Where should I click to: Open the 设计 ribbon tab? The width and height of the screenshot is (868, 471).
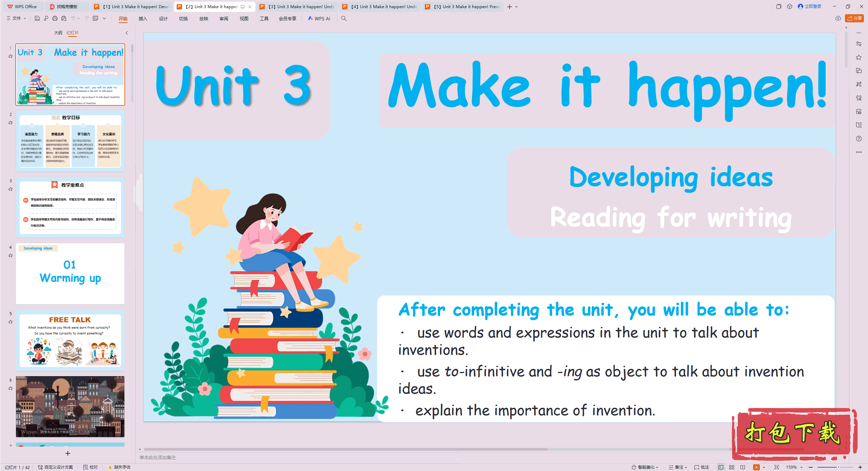click(x=163, y=18)
